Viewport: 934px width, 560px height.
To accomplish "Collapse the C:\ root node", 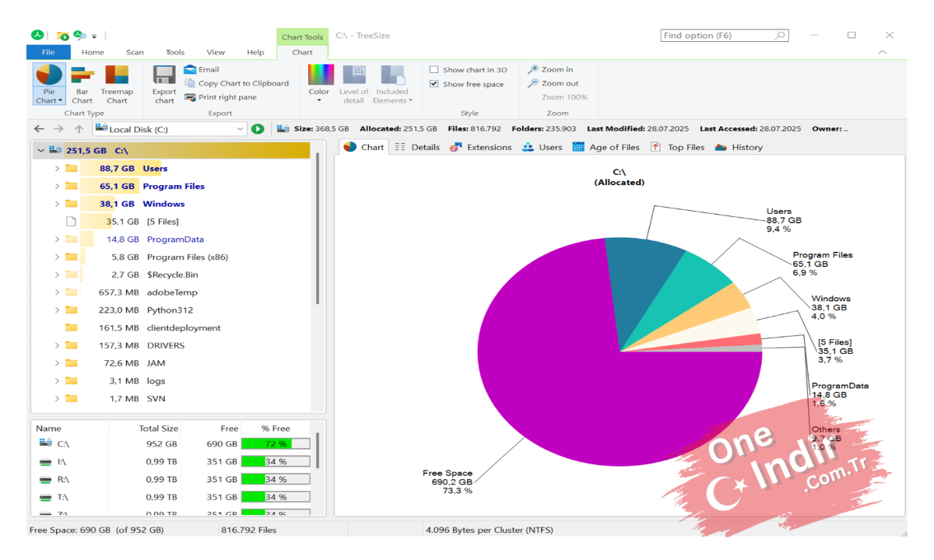I will [40, 150].
